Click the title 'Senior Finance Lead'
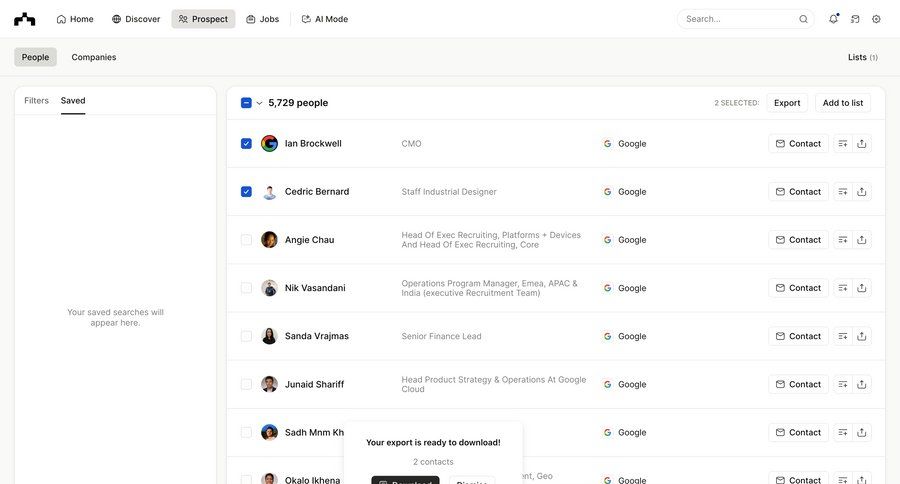Screen dimensions: 900x484 pyautogui.click(x=441, y=336)
